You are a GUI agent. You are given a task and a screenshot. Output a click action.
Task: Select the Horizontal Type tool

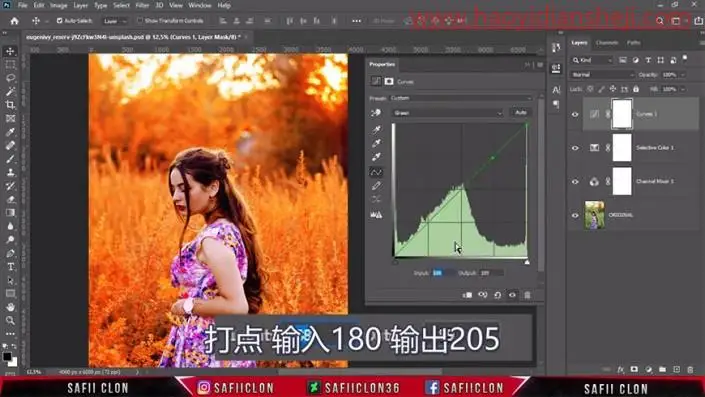click(10, 267)
